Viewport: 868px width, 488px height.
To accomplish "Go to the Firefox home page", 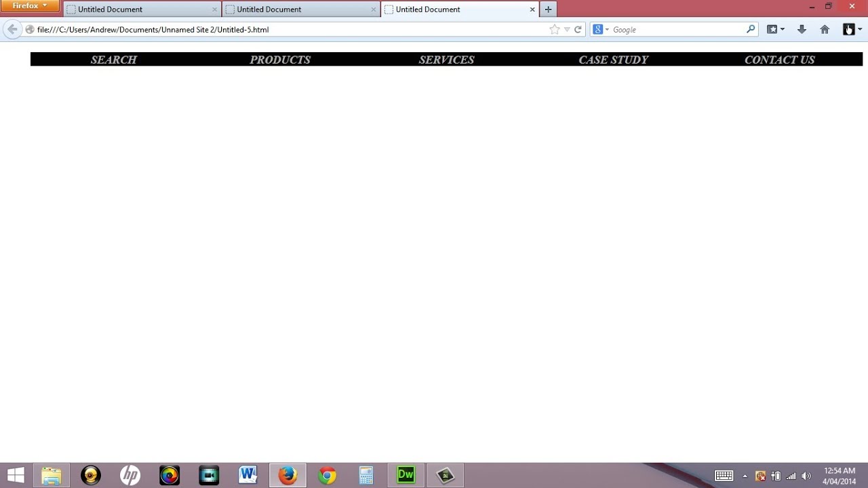I will tap(825, 30).
